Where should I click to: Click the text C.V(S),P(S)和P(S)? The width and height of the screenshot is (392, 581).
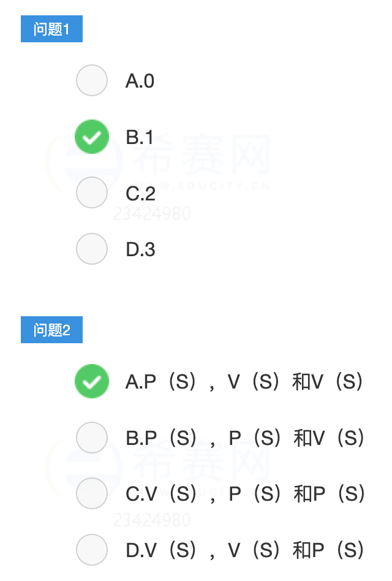click(246, 495)
